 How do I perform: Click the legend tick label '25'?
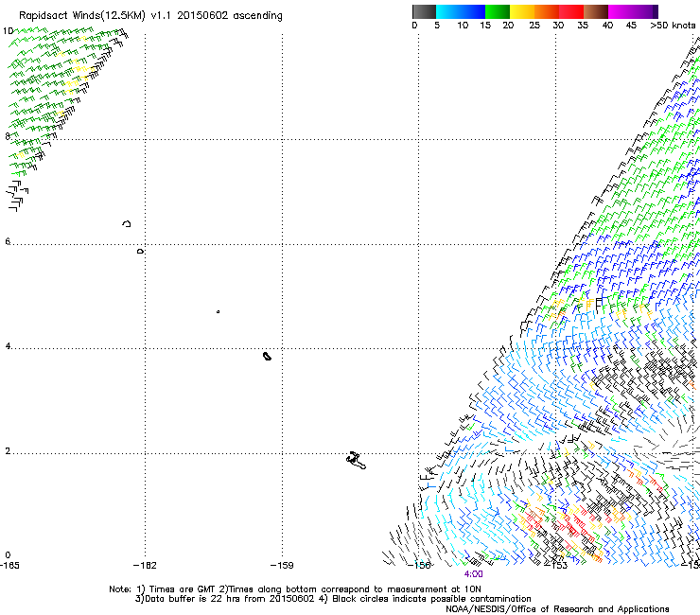[x=534, y=26]
